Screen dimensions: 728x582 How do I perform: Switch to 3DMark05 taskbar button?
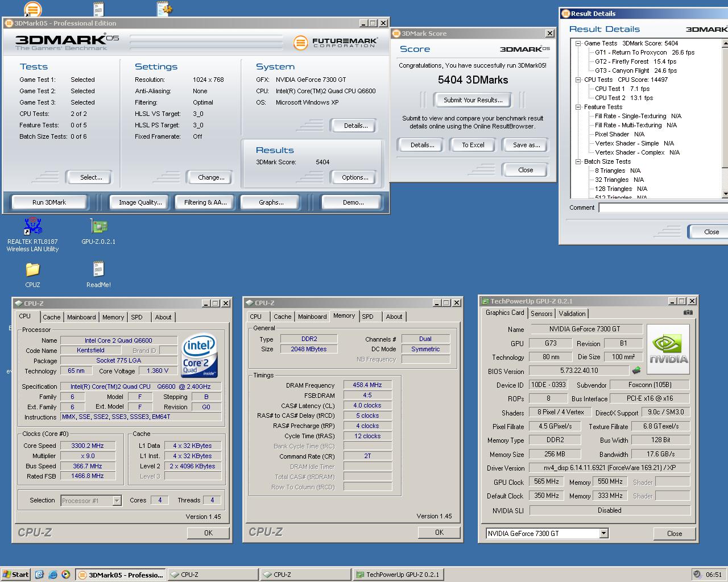121,575
